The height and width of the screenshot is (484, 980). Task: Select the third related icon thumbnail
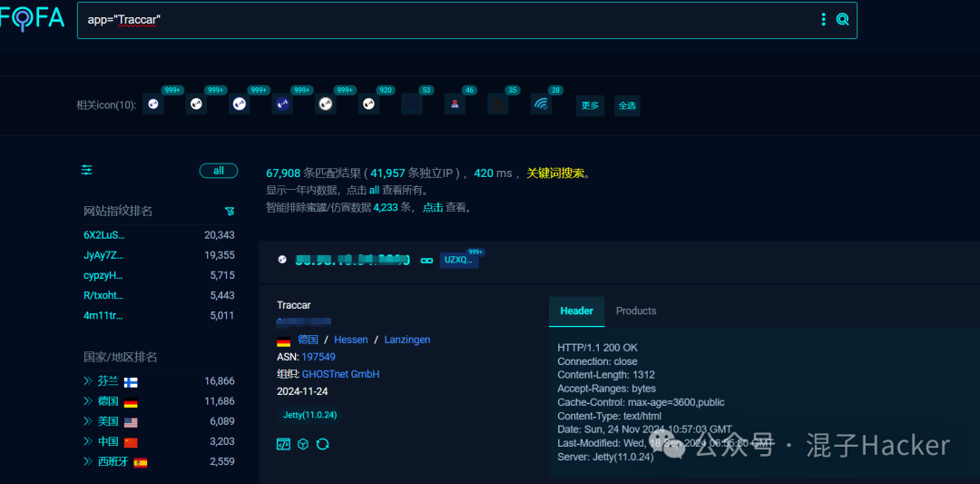[240, 104]
